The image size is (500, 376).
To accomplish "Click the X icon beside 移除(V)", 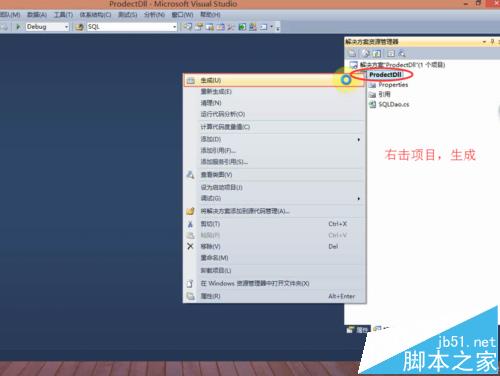I will [x=190, y=247].
